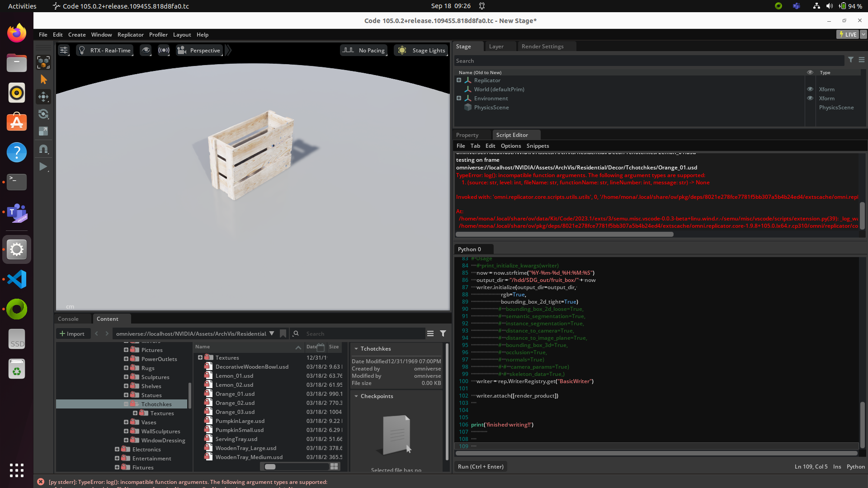Click the bookmark icon beside path field

[x=283, y=333]
